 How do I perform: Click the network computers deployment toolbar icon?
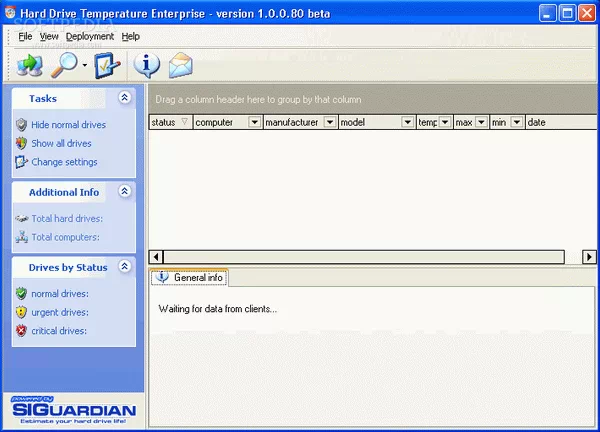click(x=29, y=65)
